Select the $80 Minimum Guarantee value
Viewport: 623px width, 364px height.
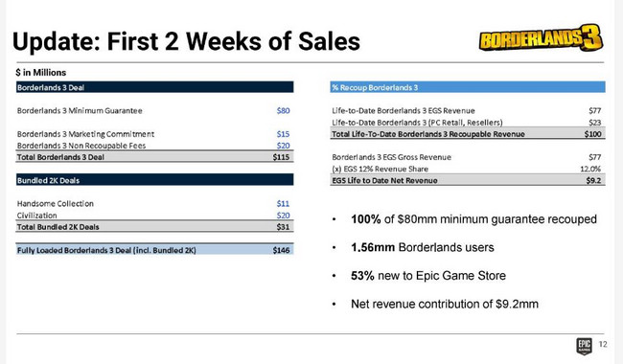tap(284, 111)
